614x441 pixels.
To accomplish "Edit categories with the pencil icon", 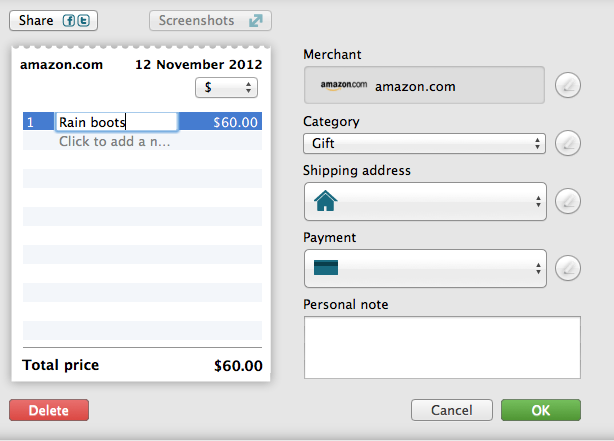I will pos(567,143).
